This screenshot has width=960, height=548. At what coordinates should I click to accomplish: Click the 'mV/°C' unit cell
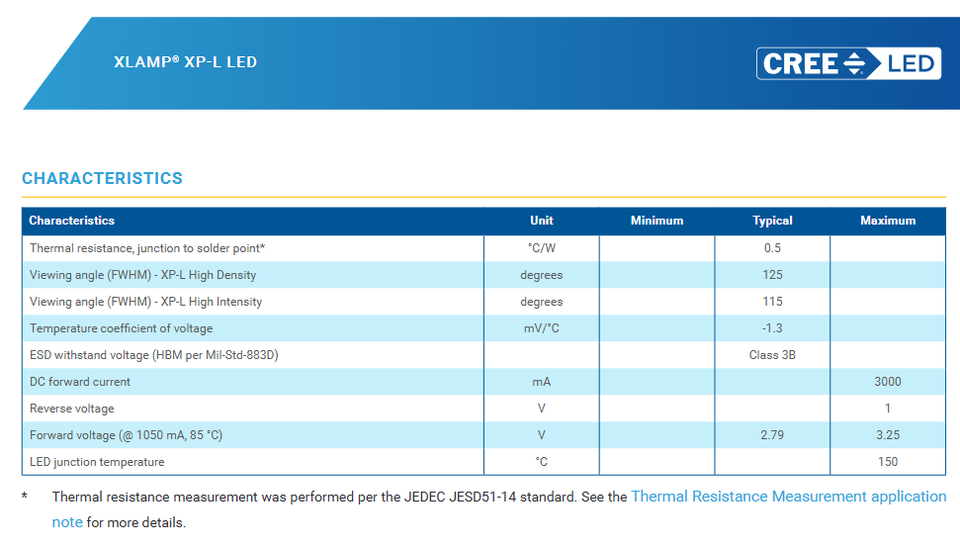click(541, 328)
